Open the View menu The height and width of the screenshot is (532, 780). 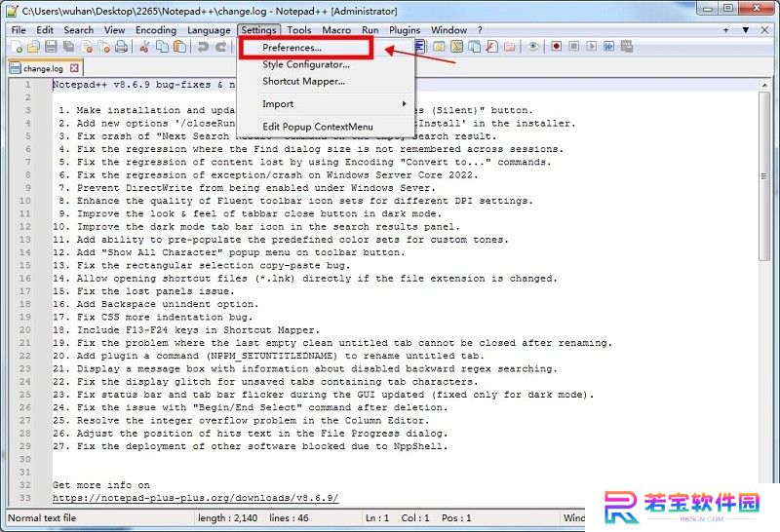pyautogui.click(x=114, y=30)
